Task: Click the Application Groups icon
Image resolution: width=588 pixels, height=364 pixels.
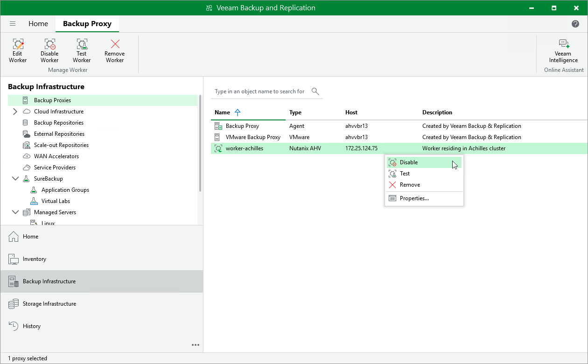Action: click(34, 190)
